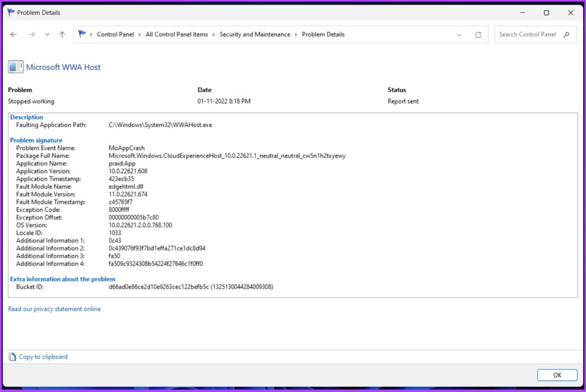The width and height of the screenshot is (586, 392).
Task: Click the Report sent status text
Action: click(x=403, y=101)
